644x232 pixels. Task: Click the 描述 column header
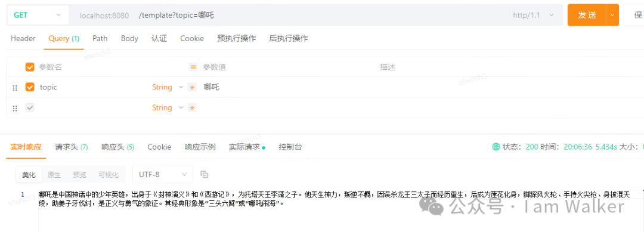tap(388, 67)
